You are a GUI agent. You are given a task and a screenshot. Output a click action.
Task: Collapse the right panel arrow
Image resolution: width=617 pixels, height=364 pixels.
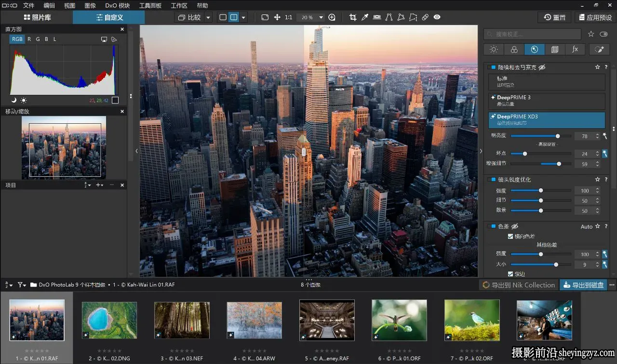tap(481, 151)
